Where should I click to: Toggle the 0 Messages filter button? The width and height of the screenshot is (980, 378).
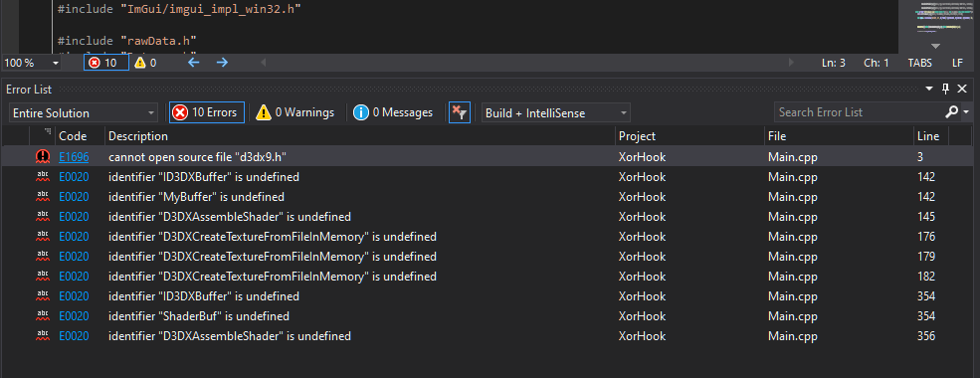[393, 112]
